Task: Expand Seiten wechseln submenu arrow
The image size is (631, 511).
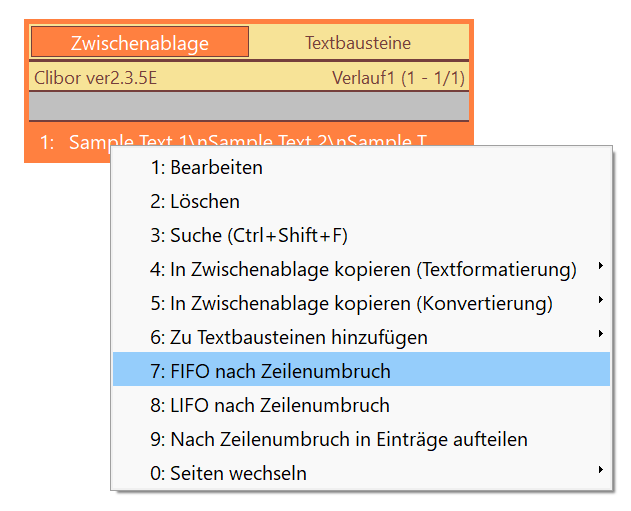Action: coord(600,470)
